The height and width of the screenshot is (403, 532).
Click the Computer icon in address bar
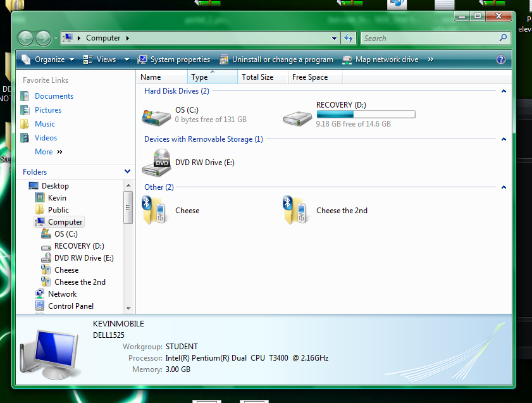coord(68,38)
